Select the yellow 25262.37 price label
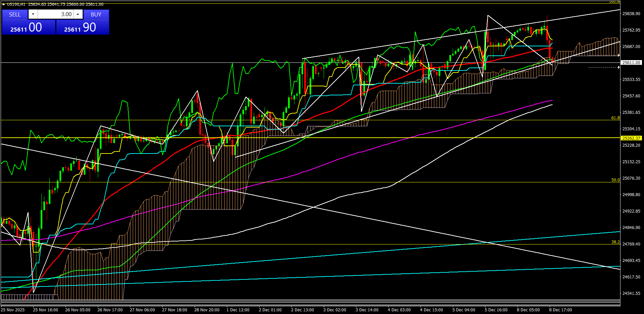This screenshot has width=644, height=314. [x=631, y=138]
